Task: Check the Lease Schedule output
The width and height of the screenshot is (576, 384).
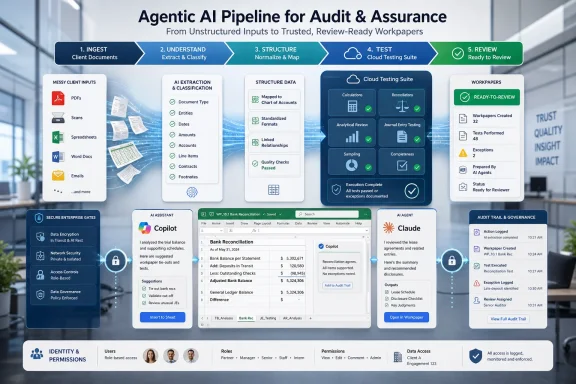Action: pyautogui.click(x=387, y=292)
